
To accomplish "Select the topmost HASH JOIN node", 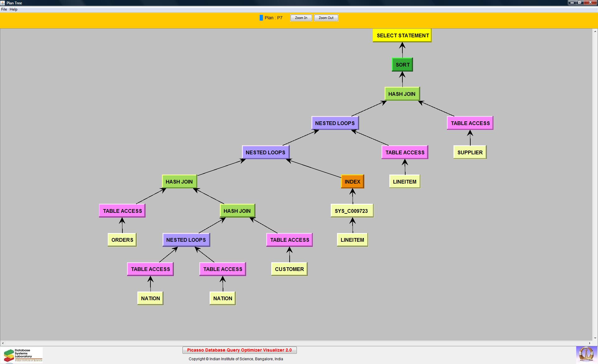I will 402,94.
